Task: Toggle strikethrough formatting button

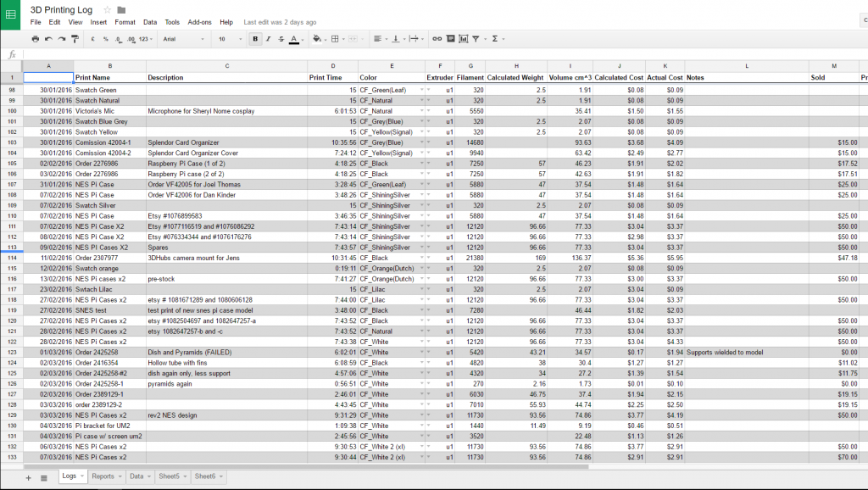Action: [x=281, y=39]
